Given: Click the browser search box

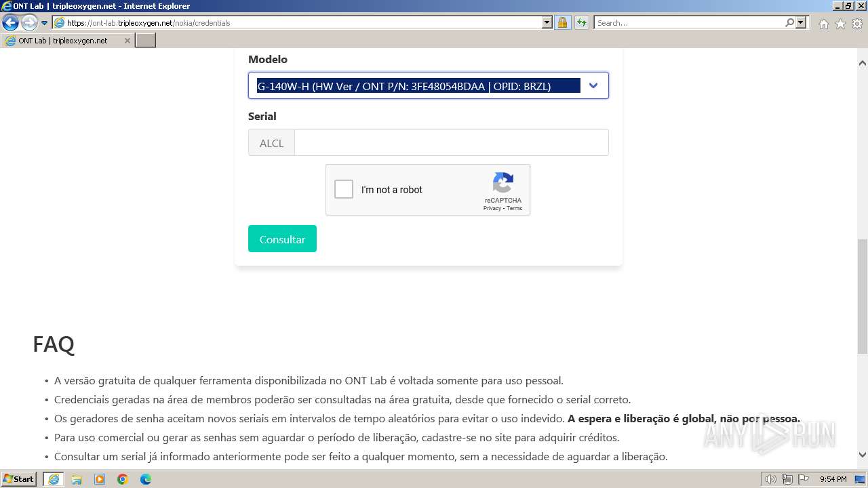Looking at the screenshot, I should (x=689, y=23).
